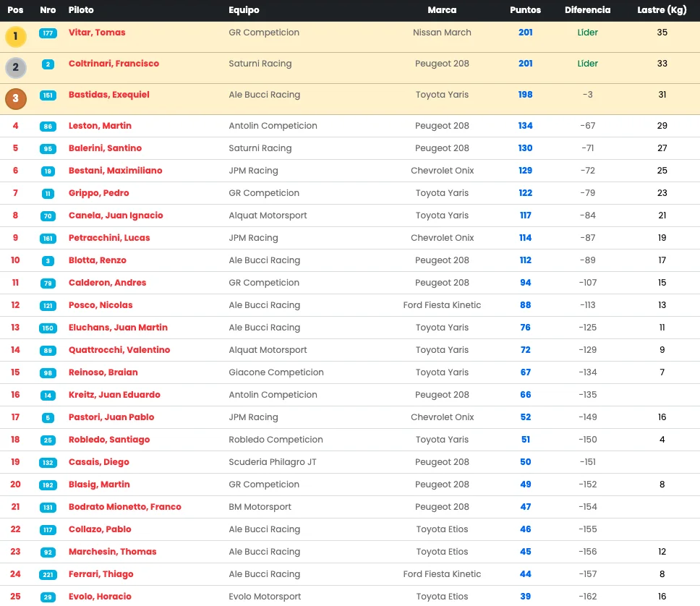Open driver Evolo, Horacio
The width and height of the screenshot is (700, 606).
click(x=100, y=596)
